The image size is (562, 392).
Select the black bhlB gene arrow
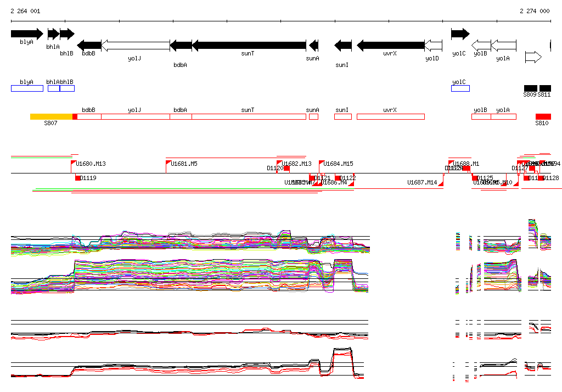(67, 34)
